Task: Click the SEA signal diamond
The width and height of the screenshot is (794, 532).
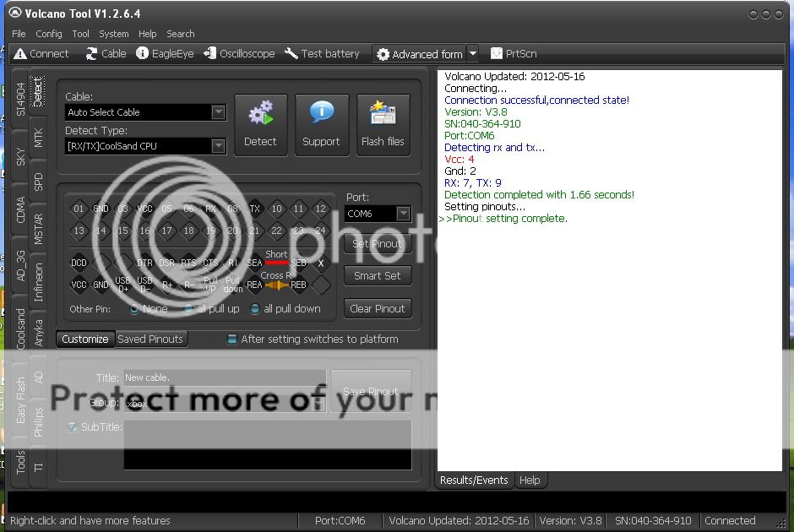Action: coord(254,263)
